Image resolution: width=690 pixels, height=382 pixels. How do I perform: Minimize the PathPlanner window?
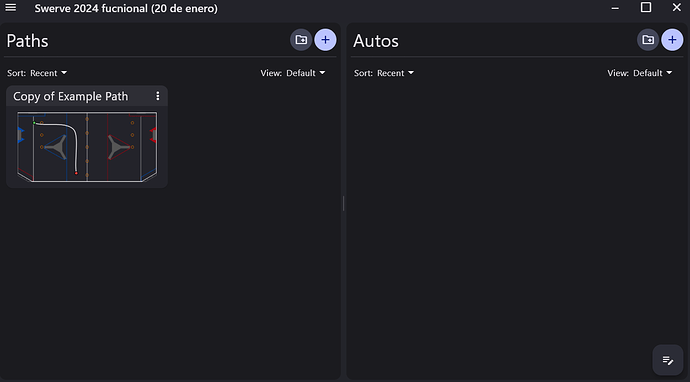tap(615, 8)
